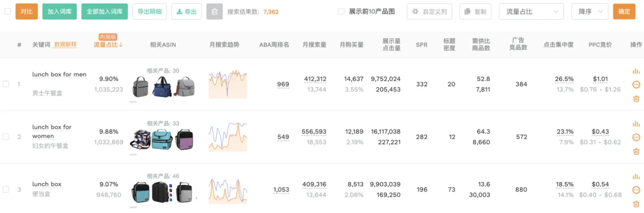
Task: Open the 流量占比 sort field dropdown
Action: [x=531, y=11]
